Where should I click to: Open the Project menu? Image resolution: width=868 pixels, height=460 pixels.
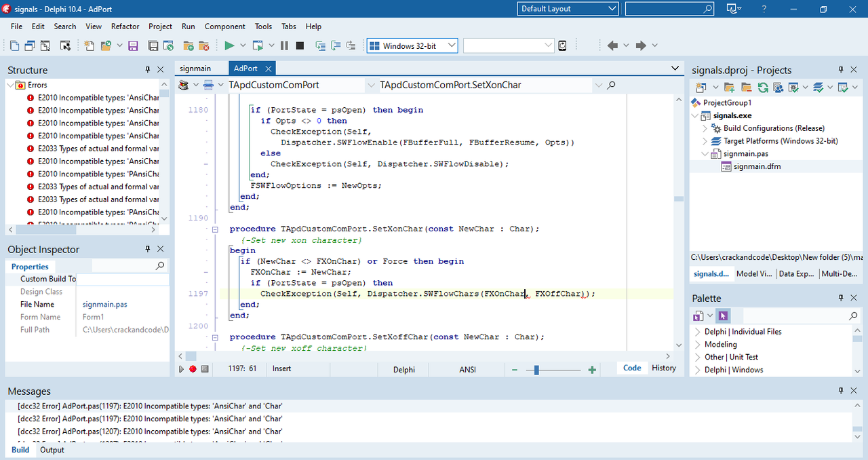tap(160, 26)
